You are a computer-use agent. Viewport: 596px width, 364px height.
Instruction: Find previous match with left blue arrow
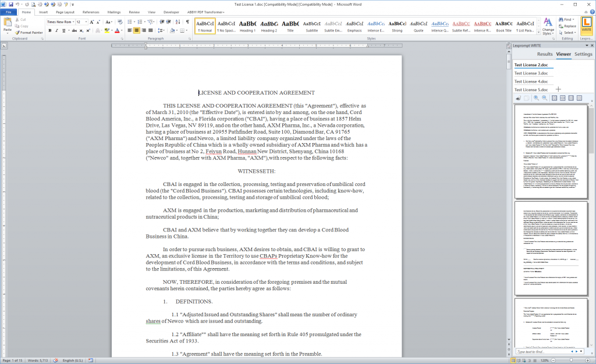click(572, 351)
